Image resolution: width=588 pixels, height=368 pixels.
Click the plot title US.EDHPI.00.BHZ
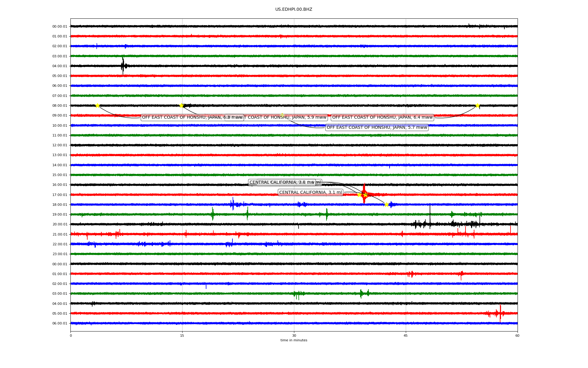(x=293, y=10)
